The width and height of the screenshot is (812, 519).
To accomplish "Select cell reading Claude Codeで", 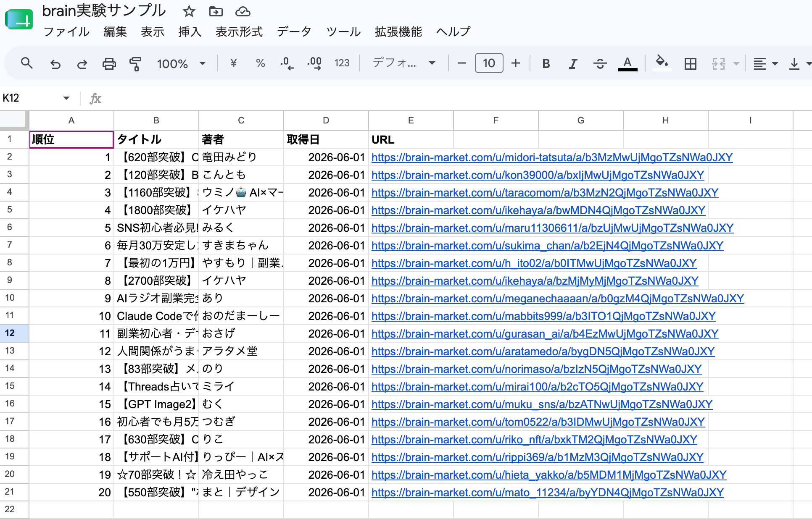I will pos(156,316).
